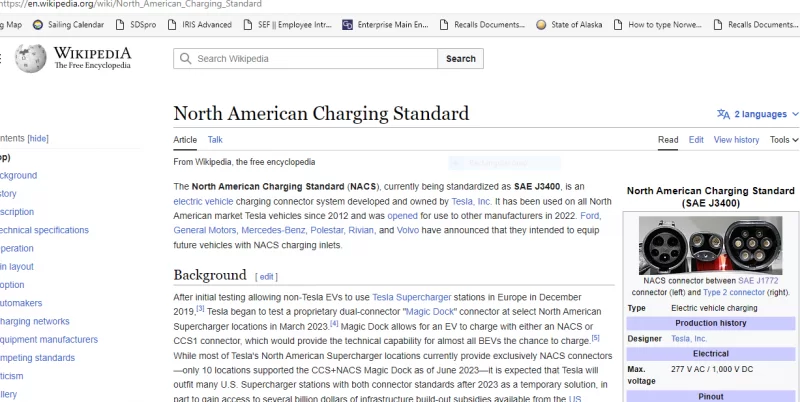
Task: Open the Enterprise Main bookmark icon
Action: [348, 24]
